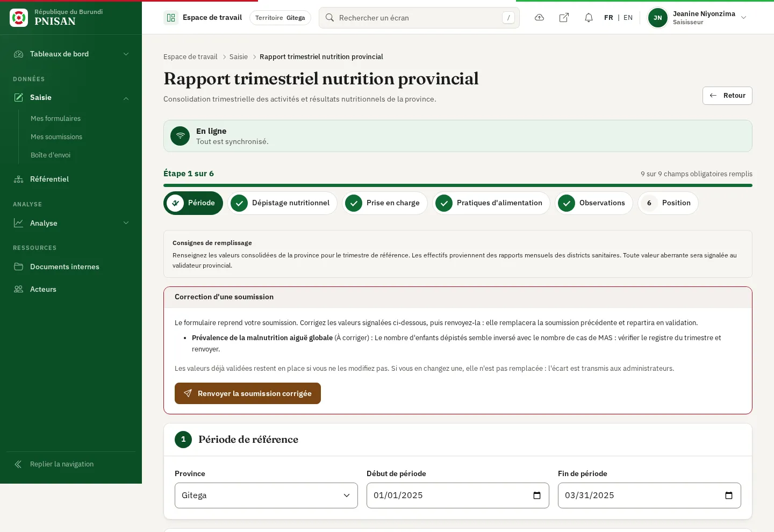Click the Saisie edit pencil icon
The image size is (774, 532).
[19, 97]
